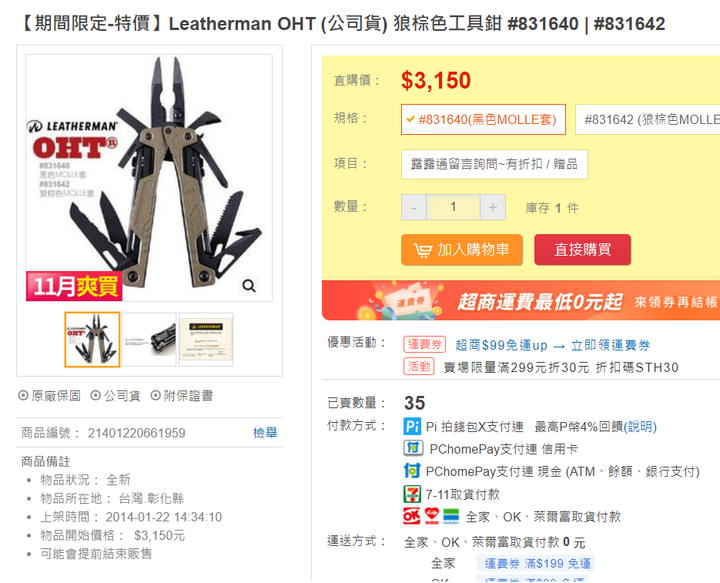Click the 直接購買 buy now button

tap(582, 250)
